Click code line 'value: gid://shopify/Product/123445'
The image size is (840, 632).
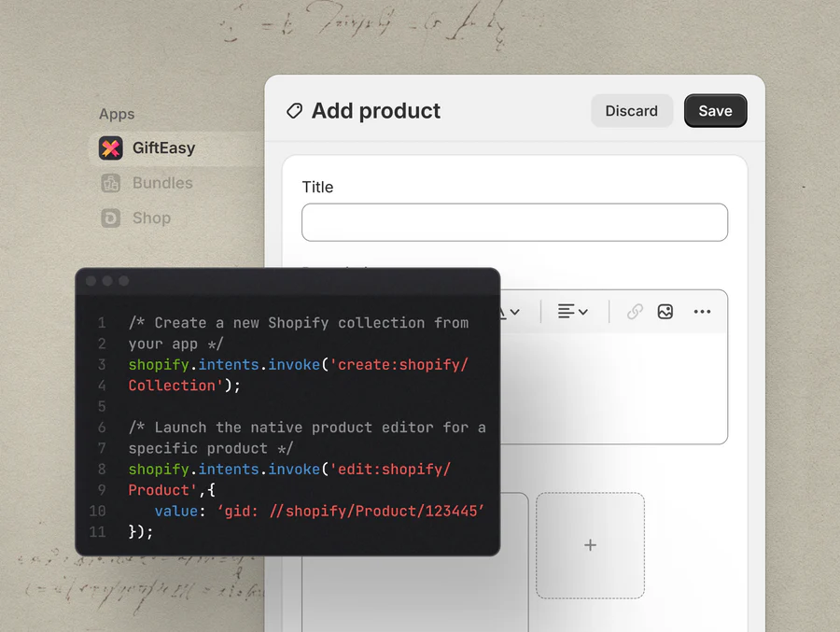(319, 511)
